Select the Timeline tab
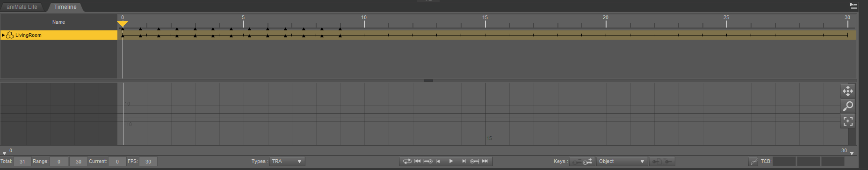 pos(65,7)
